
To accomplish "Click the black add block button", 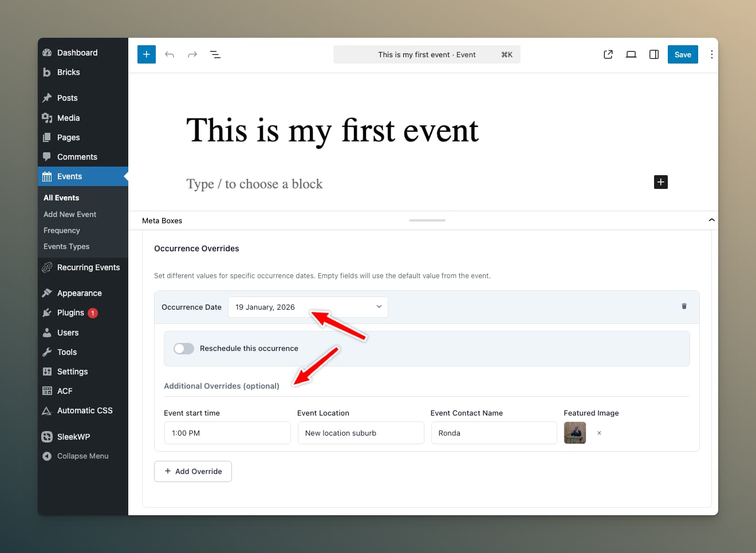I will click(x=660, y=182).
